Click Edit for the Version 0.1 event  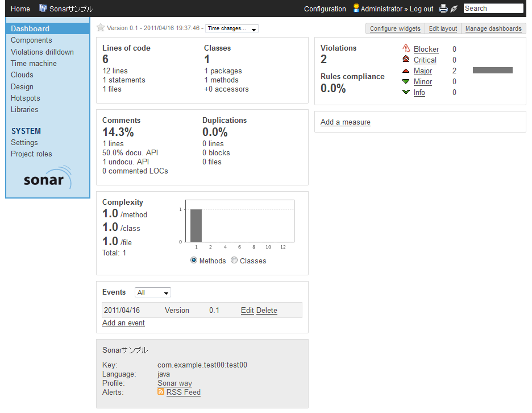[x=247, y=310]
